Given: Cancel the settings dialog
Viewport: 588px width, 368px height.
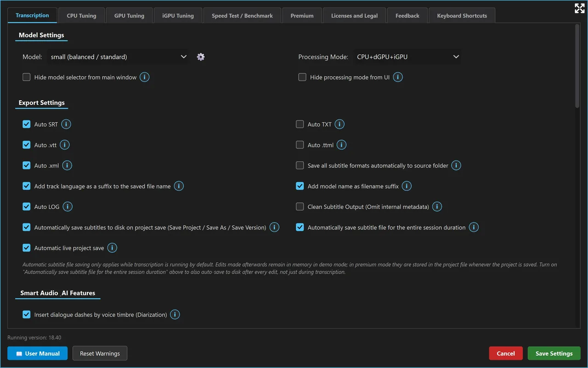Looking at the screenshot, I should (x=506, y=353).
